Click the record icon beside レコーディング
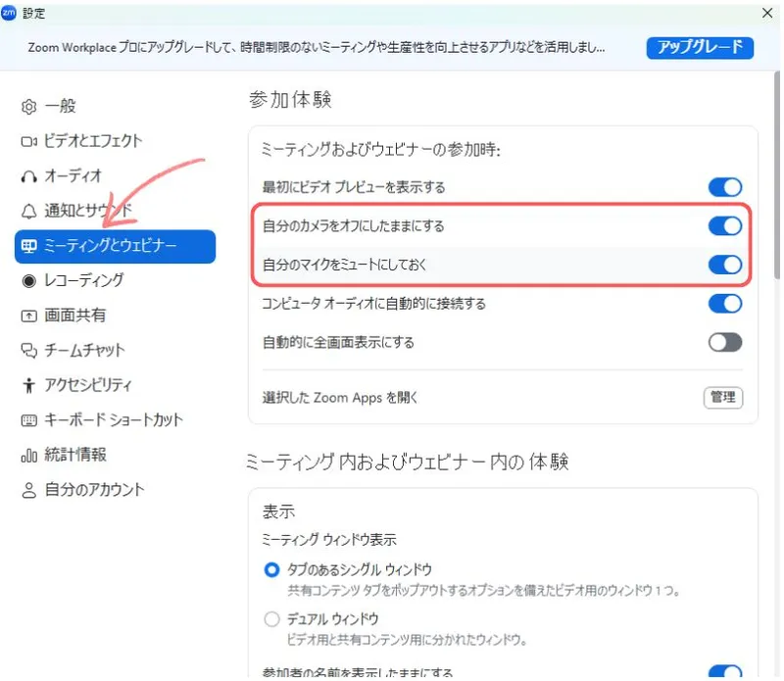Image resolution: width=784 pixels, height=681 pixels. pyautogui.click(x=28, y=280)
